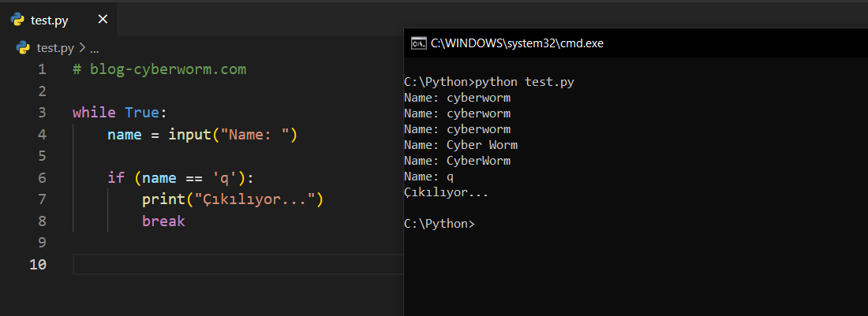Click line number 10 in the gutter
Image resolution: width=868 pixels, height=316 pixels.
[38, 265]
